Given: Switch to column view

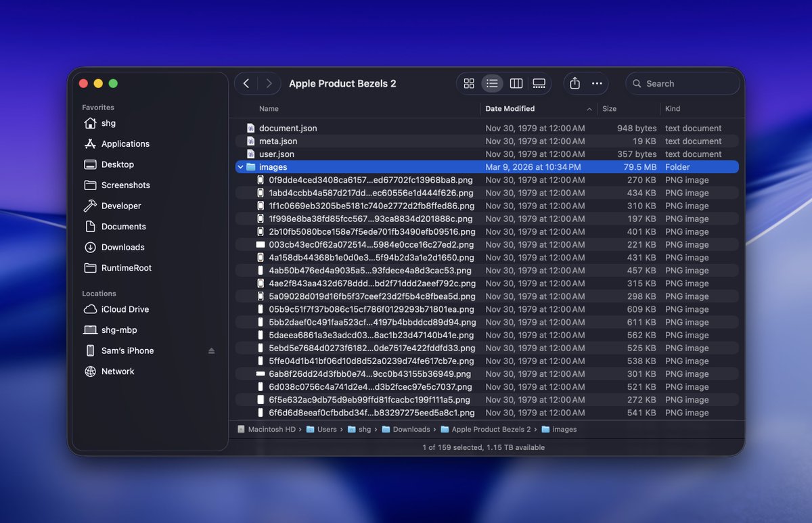Looking at the screenshot, I should tap(516, 83).
